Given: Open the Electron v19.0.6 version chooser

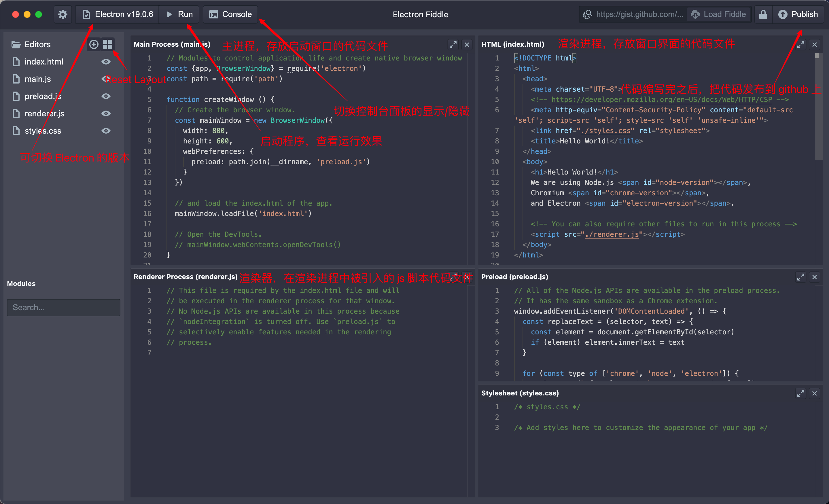Looking at the screenshot, I should [118, 14].
